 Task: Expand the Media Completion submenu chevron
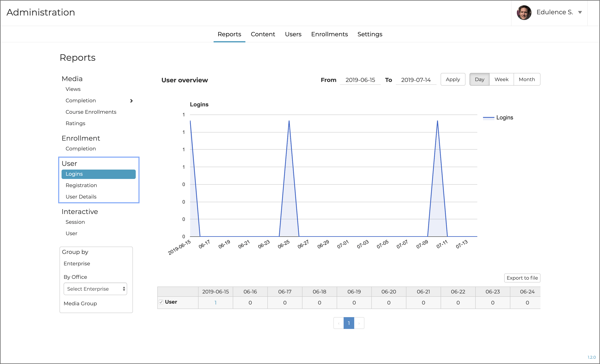pos(131,101)
